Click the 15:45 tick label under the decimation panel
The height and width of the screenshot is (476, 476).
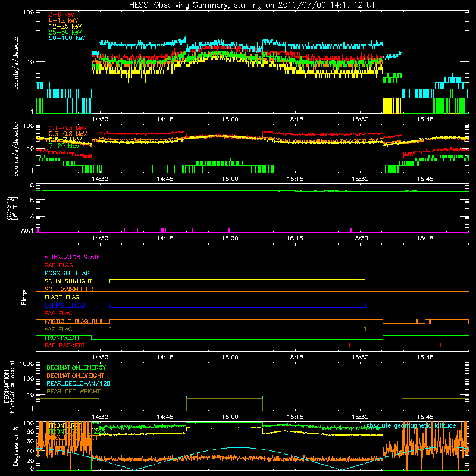(x=425, y=417)
